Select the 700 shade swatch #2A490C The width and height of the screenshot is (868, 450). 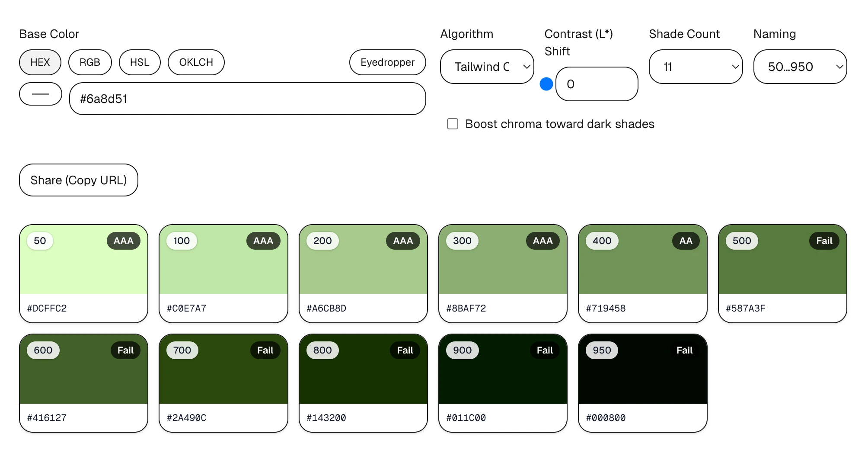pyautogui.click(x=223, y=378)
